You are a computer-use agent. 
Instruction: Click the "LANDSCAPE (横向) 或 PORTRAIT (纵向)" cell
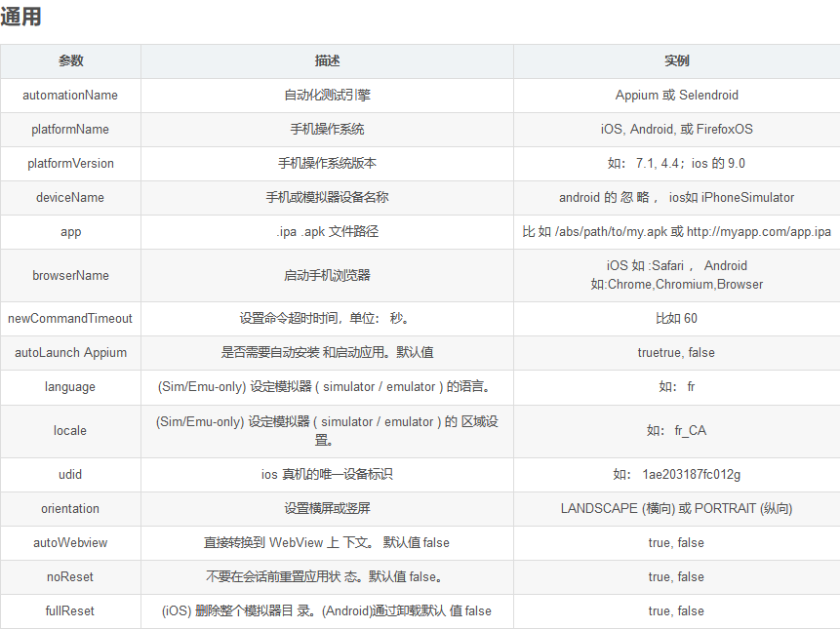click(x=677, y=509)
